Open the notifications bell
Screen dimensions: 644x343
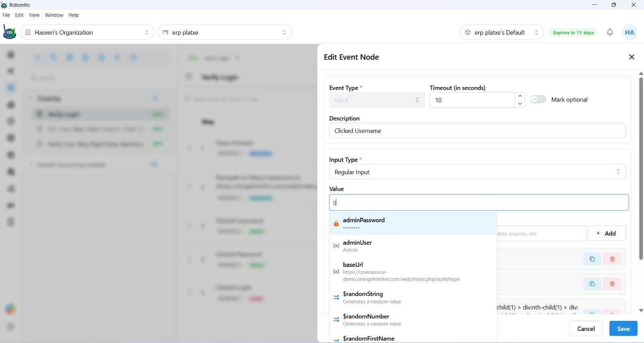[610, 32]
